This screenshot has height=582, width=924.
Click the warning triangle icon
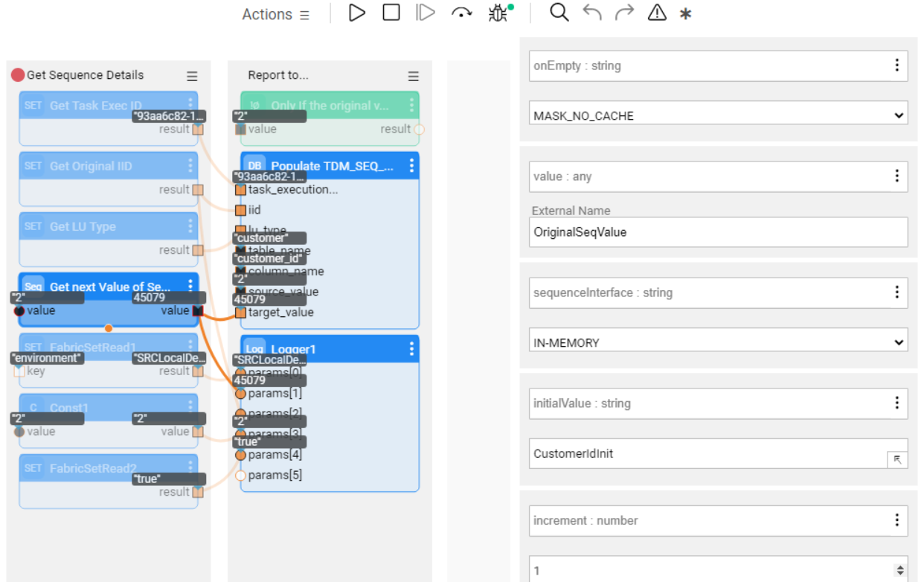point(657,13)
